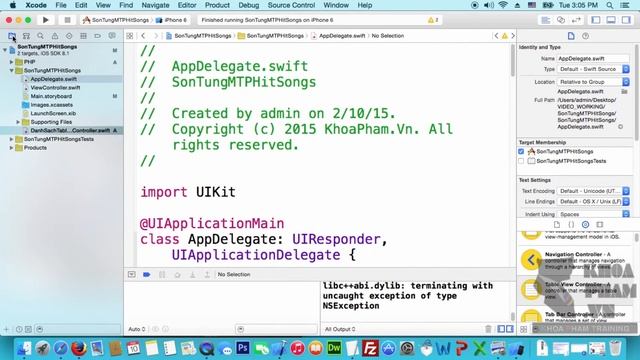Show the Media library
The image size is (640, 360).
(600, 224)
